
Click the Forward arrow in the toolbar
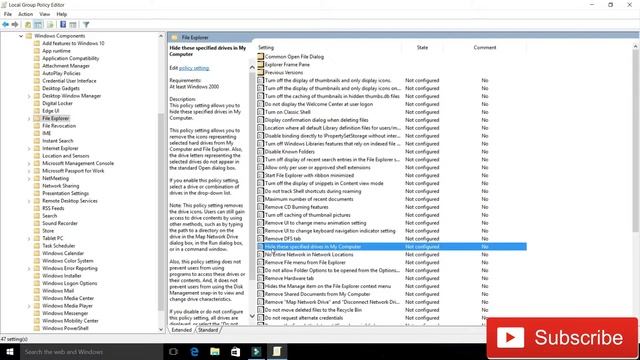(15, 24)
